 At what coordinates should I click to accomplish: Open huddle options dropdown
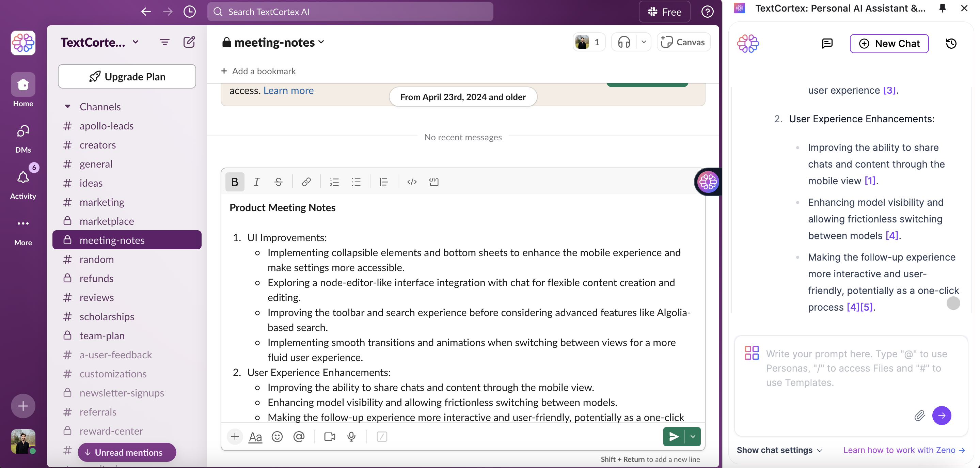point(644,42)
